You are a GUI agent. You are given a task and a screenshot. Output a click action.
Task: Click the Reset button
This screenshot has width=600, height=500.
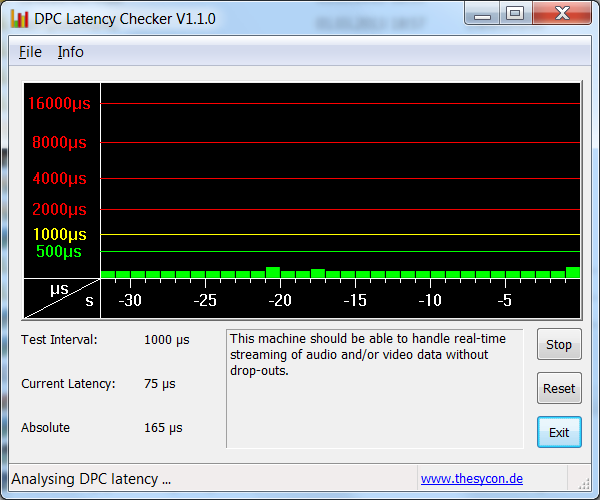[559, 388]
